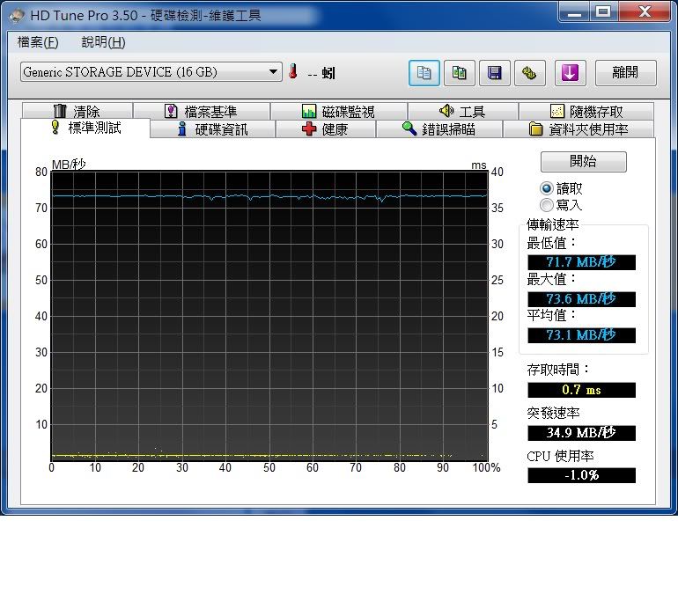Switch to the 檔案基準 tab

click(x=202, y=112)
